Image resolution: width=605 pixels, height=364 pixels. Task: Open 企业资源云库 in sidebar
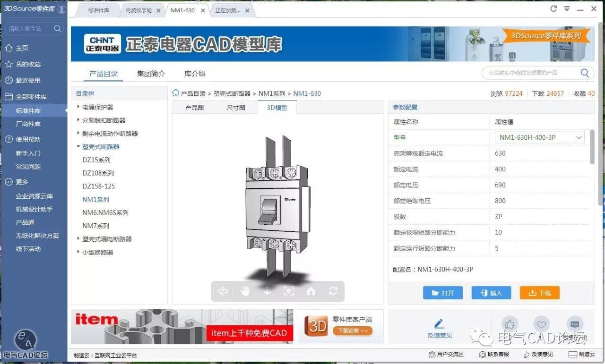tap(35, 196)
